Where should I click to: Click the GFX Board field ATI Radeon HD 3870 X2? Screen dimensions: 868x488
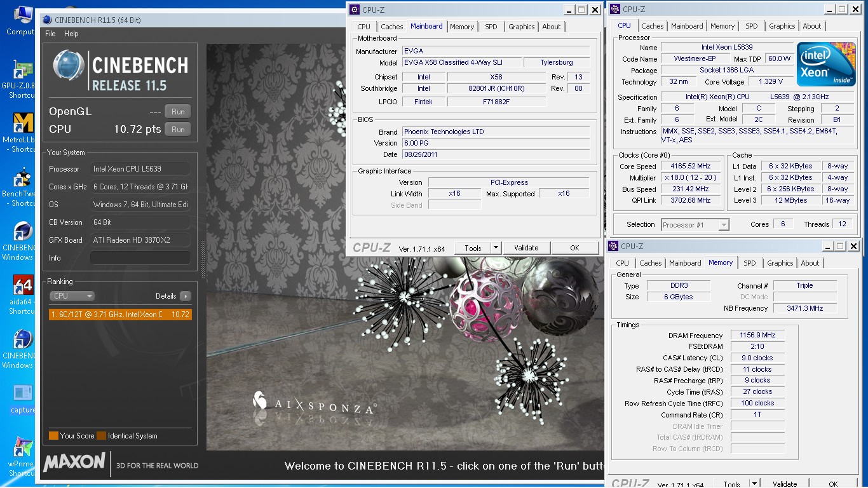coord(140,240)
